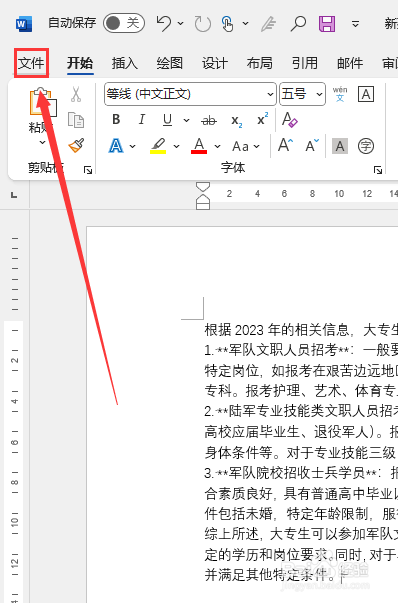Click the line starting 1.**军队文职人员招考**

tap(301, 350)
